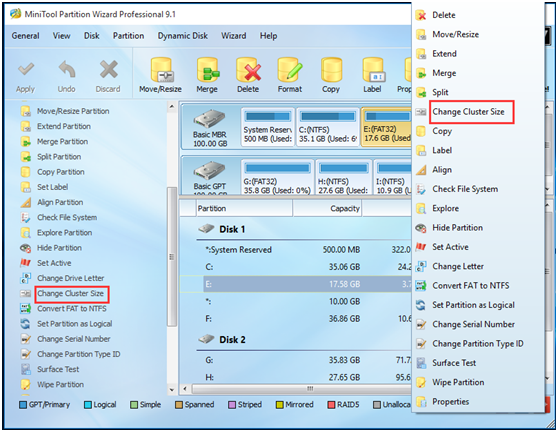
Task: Click the Copy toolbar icon
Action: [331, 70]
